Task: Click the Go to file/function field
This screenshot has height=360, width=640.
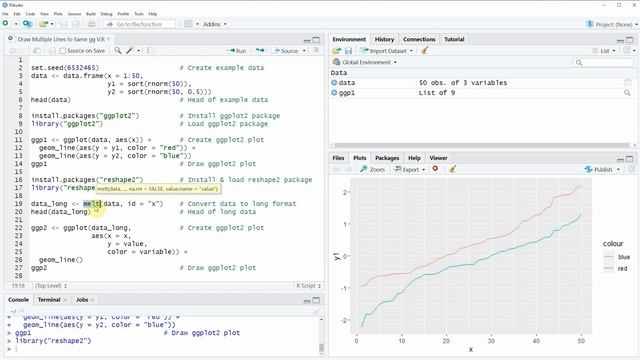Action: pyautogui.click(x=139, y=24)
